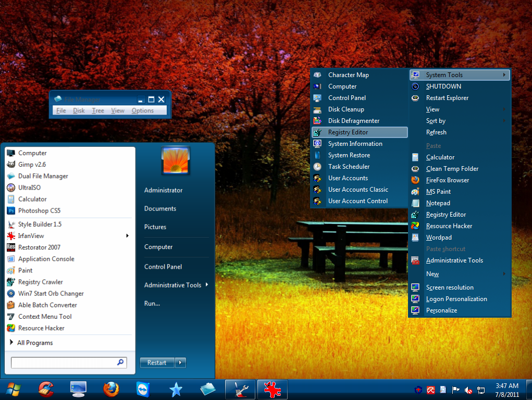Click the Avira umbrella tray icon
This screenshot has height=400, width=532.
point(430,390)
